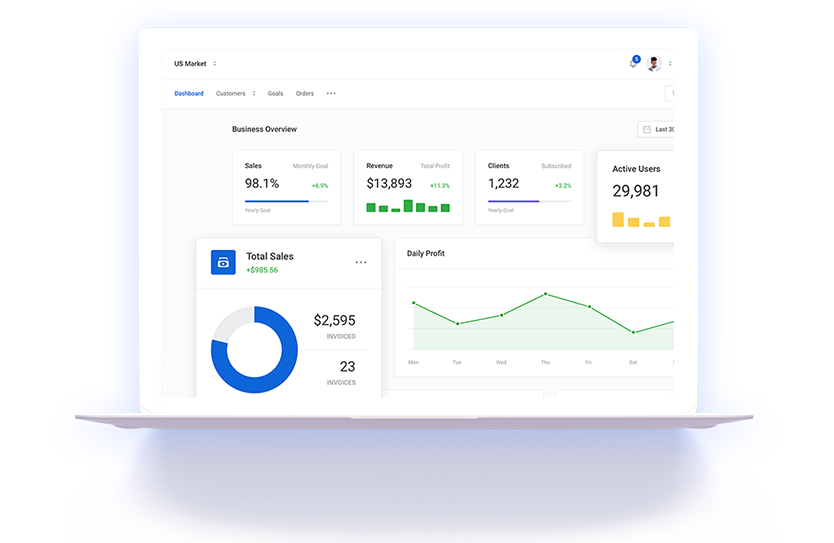
Task: Expand the US Market selector
Action: [x=214, y=64]
